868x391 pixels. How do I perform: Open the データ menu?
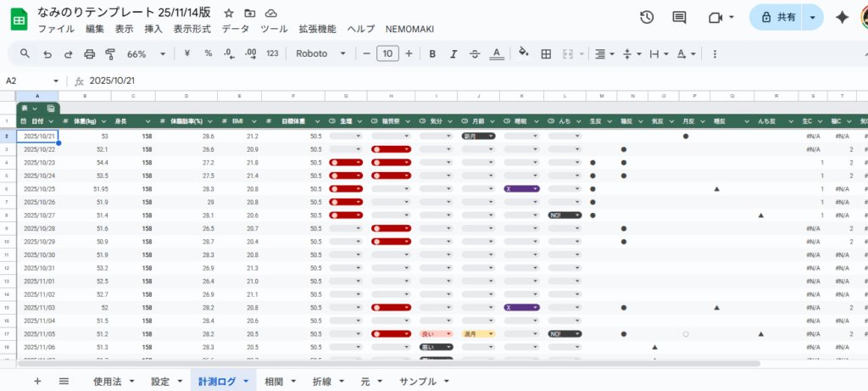point(236,29)
